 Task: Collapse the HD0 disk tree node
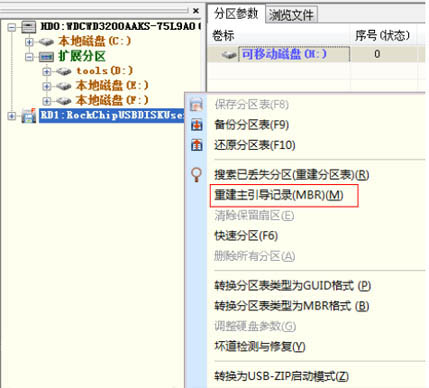point(12,27)
